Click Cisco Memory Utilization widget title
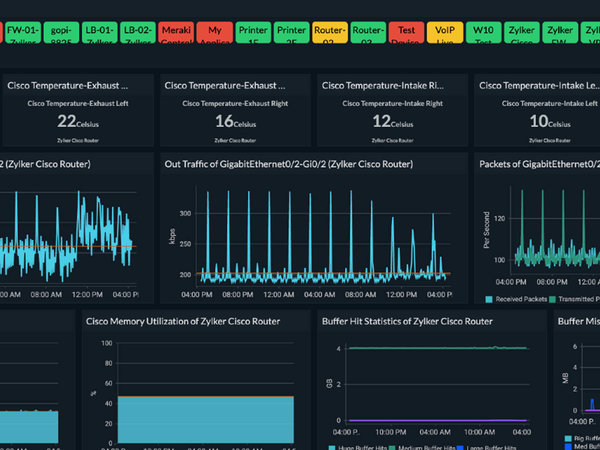Screen dimensions: 600x450 183,321
